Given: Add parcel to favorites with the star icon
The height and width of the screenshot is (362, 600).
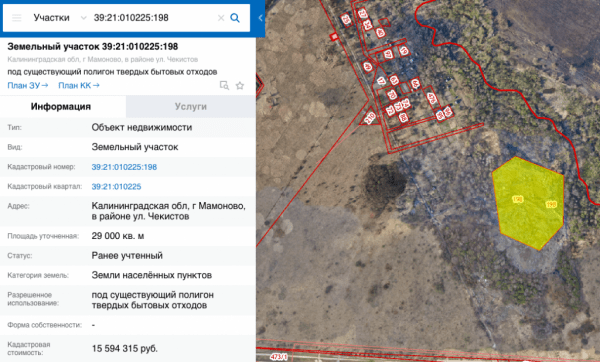Looking at the screenshot, I should pos(240,85).
